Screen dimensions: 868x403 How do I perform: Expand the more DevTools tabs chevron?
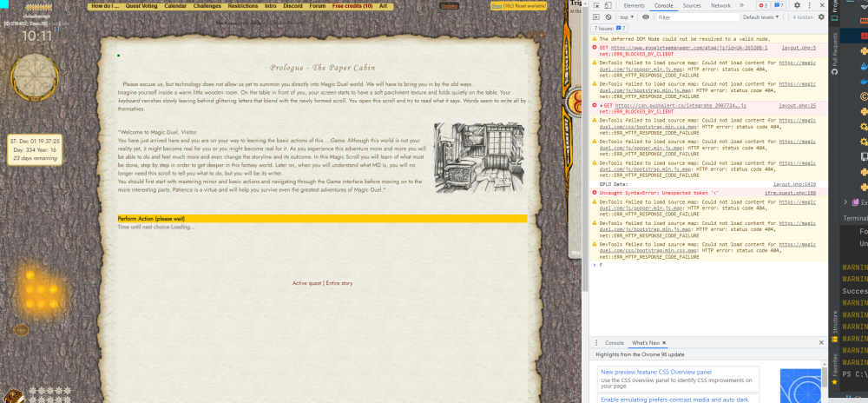click(x=740, y=5)
